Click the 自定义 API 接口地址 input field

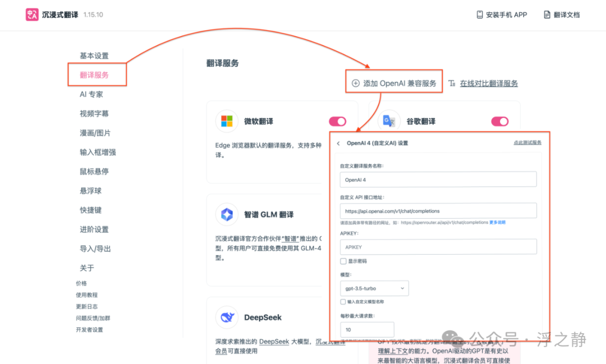[x=438, y=211]
